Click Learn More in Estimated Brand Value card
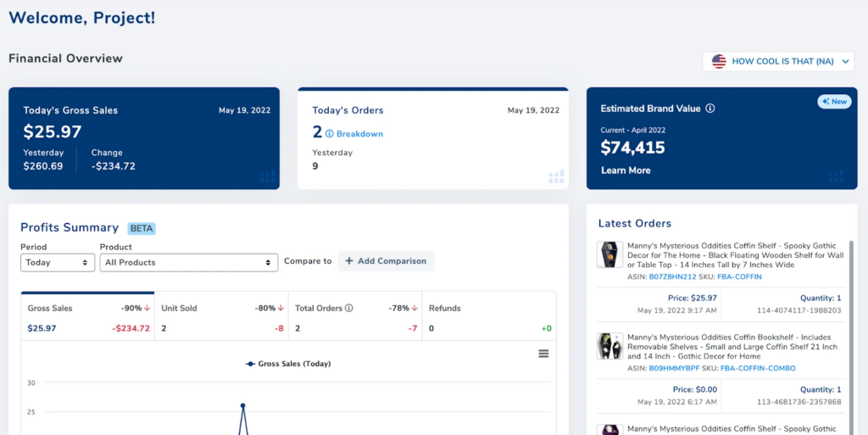Screen dimensions: 868x435 tap(626, 170)
